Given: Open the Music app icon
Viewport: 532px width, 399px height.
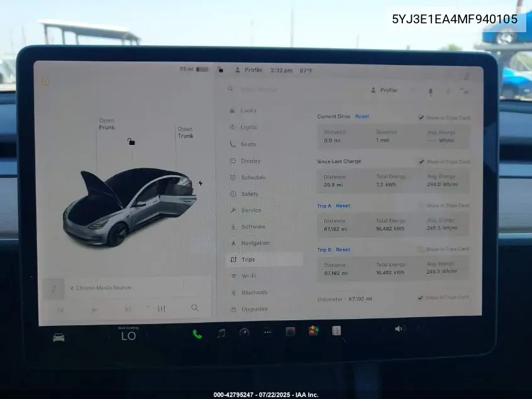Looking at the screenshot, I should point(221,333).
